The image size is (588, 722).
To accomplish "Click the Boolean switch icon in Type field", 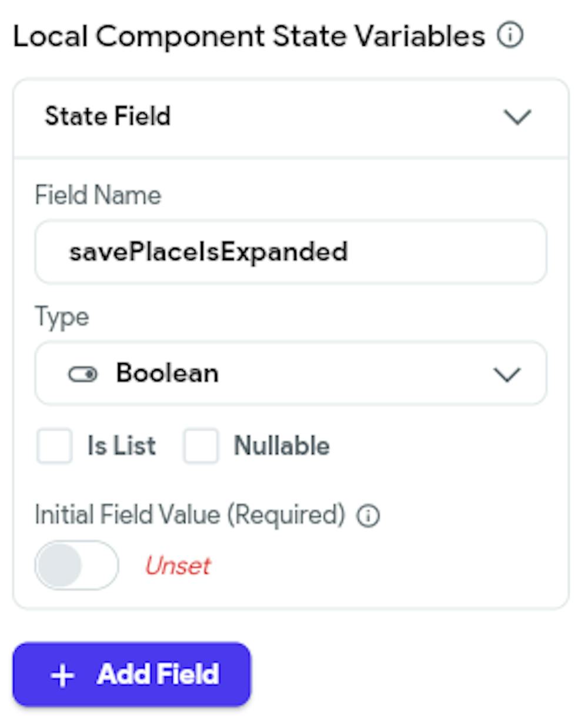I will click(83, 374).
